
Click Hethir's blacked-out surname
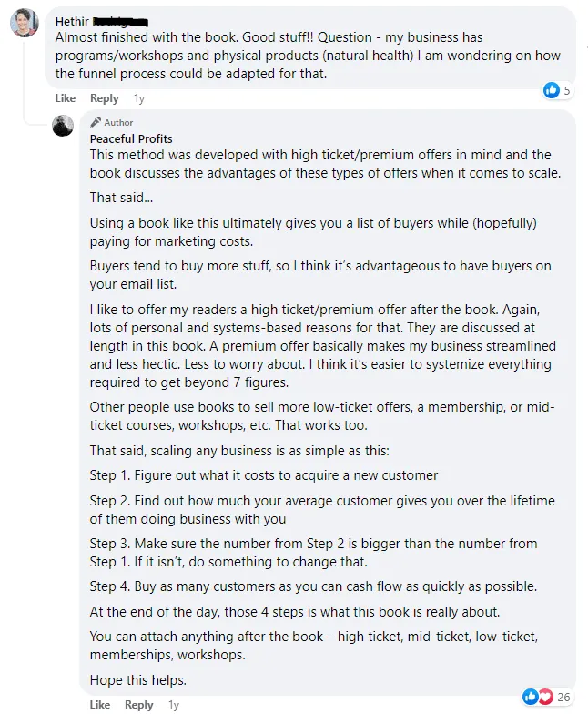(x=120, y=22)
